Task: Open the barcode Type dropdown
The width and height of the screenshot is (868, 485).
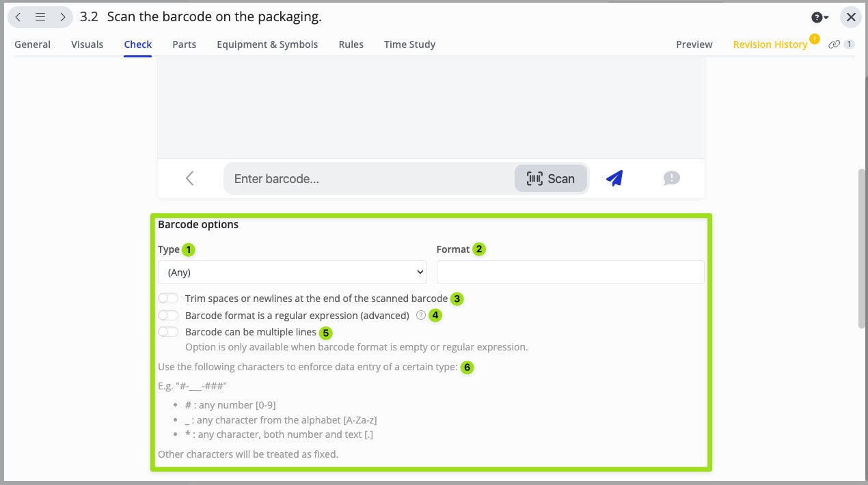Action: tap(292, 272)
